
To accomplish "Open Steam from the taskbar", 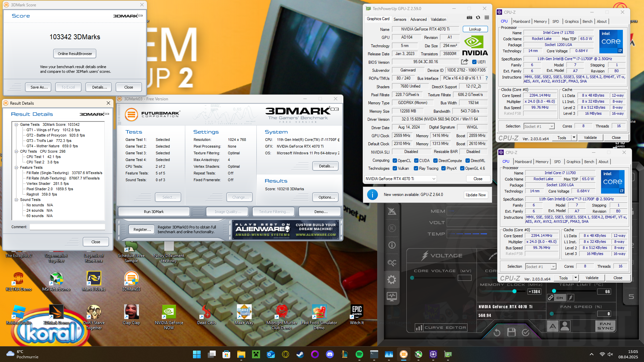I will pos(300,354).
